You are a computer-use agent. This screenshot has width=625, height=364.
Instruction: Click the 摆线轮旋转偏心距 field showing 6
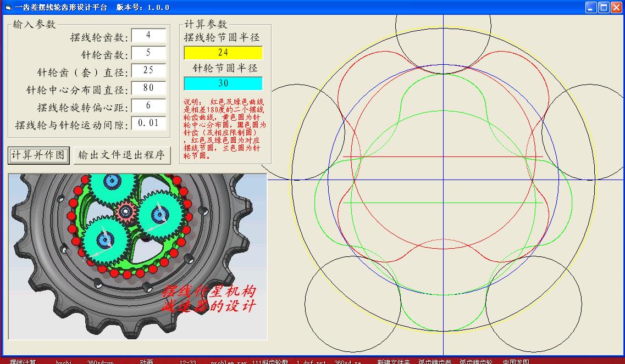148,105
